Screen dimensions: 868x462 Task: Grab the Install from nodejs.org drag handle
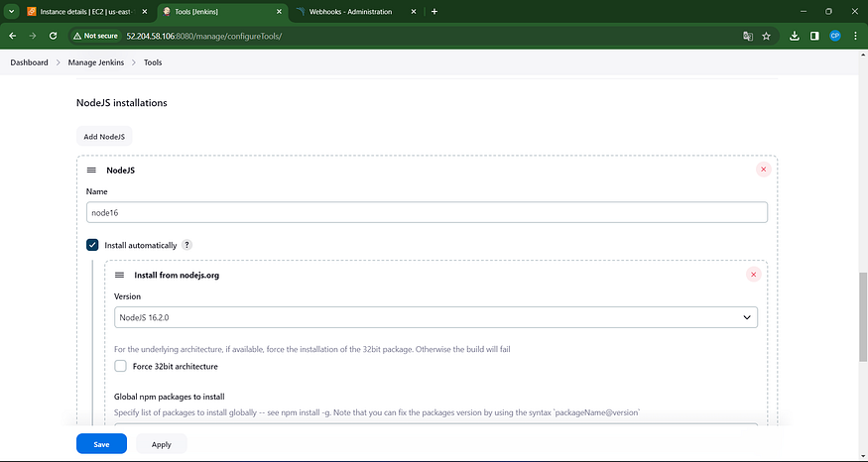119,275
